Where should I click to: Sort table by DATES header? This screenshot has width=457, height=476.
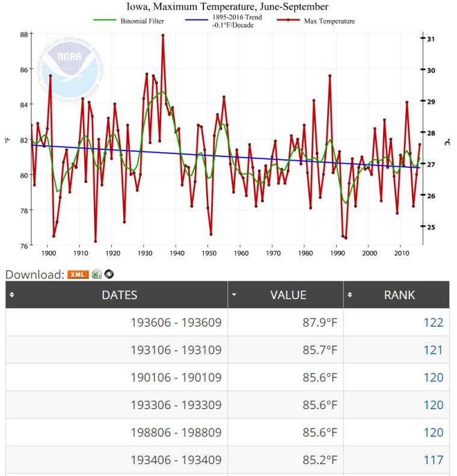[119, 295]
